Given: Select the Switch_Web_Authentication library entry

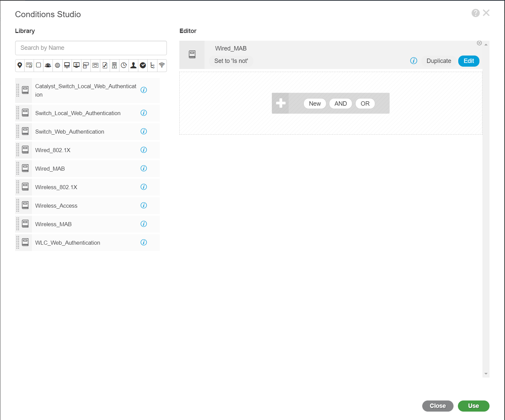Looking at the screenshot, I should 70,132.
